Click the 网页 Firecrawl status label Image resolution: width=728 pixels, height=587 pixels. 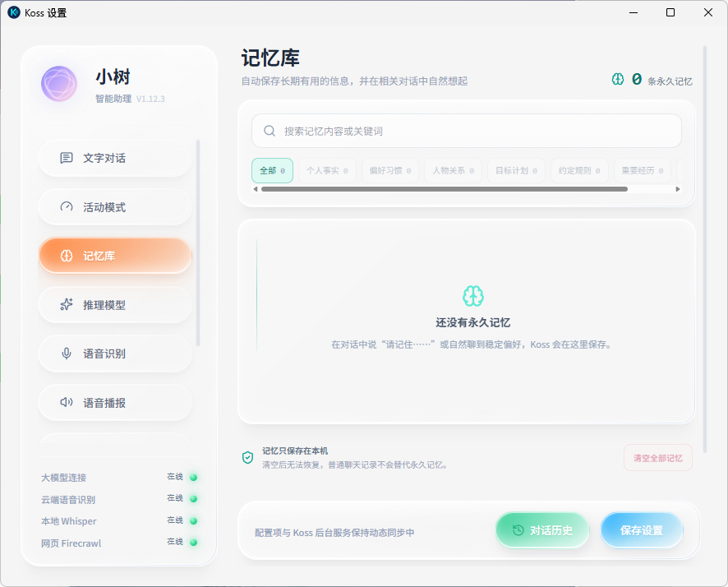pos(71,543)
